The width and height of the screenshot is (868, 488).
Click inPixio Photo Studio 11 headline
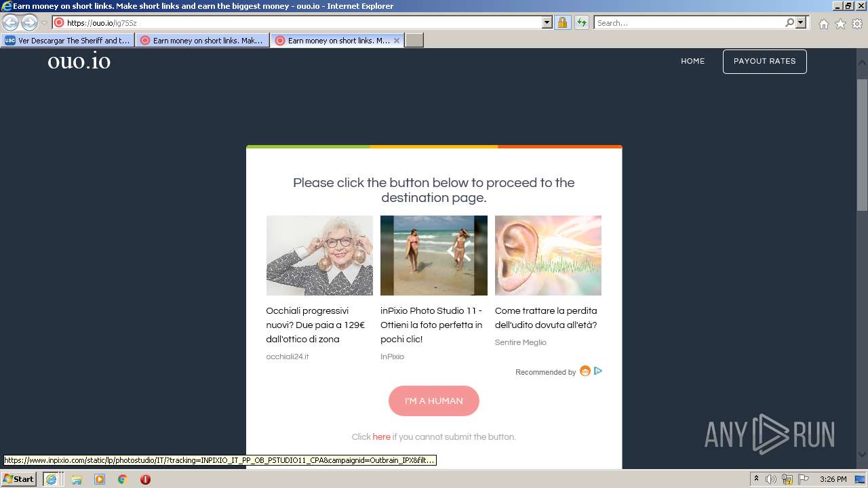tap(431, 325)
